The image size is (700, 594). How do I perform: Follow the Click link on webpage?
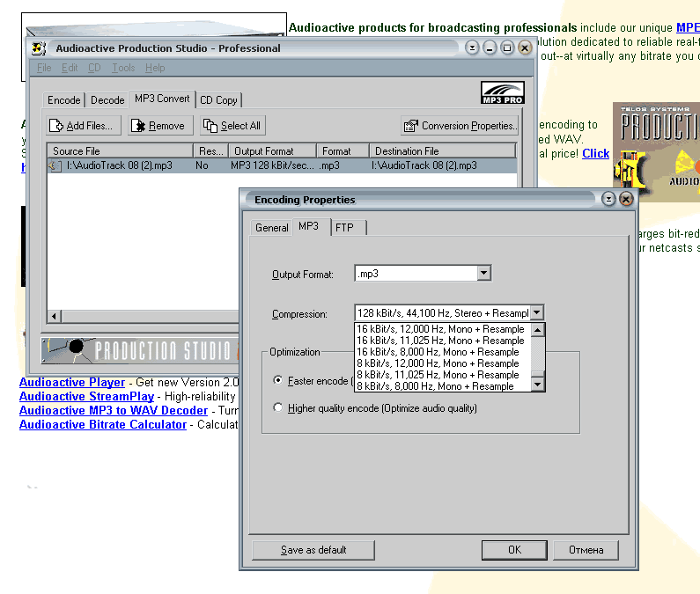click(595, 153)
